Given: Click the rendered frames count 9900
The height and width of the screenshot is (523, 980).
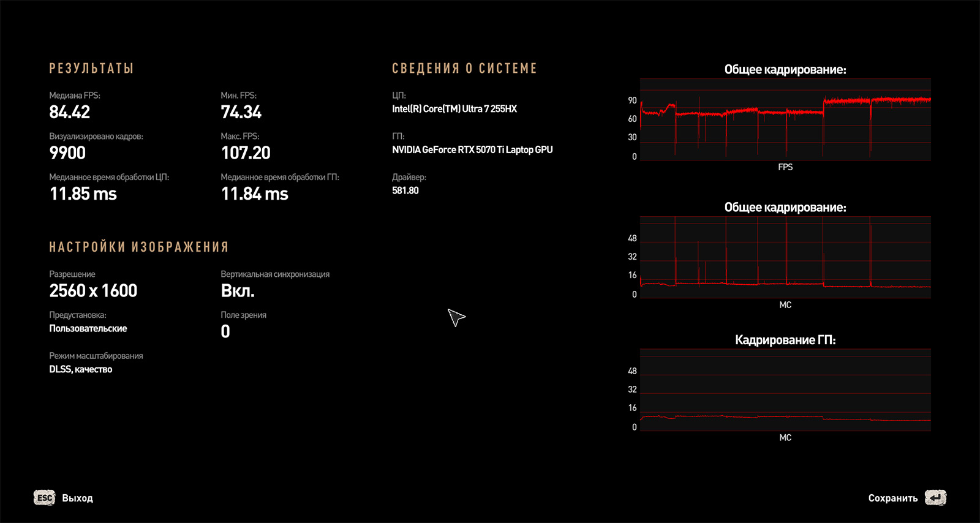Looking at the screenshot, I should (x=67, y=153).
